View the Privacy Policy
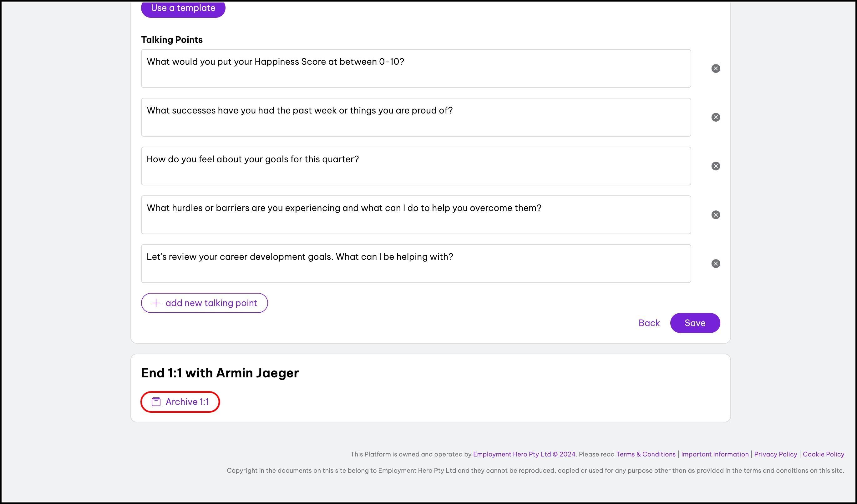 (x=775, y=454)
